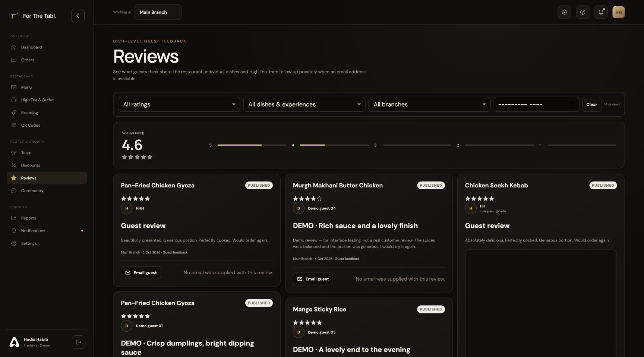Image resolution: width=644 pixels, height=357 pixels.
Task: Open the notifications bell in header
Action: coord(601,12)
